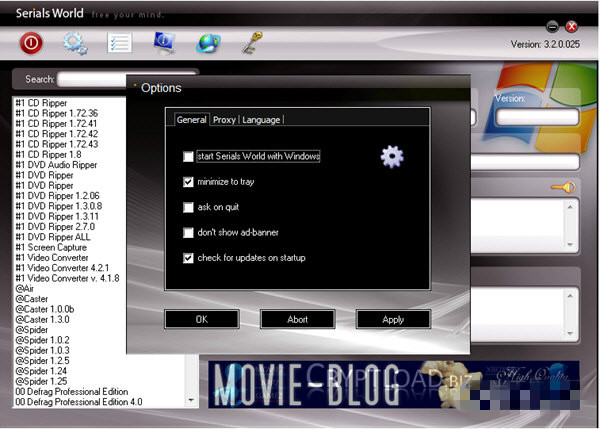
Task: Minimize the Serials World window
Action: [553, 26]
